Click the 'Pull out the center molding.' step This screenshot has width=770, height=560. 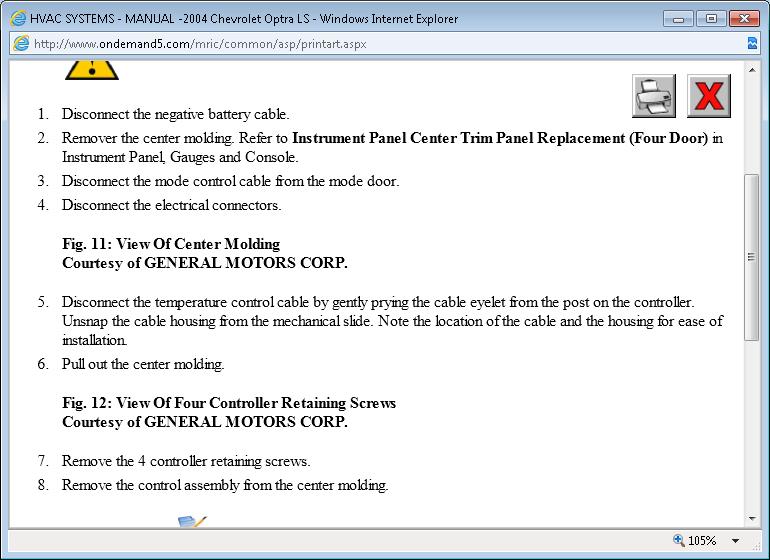point(143,364)
